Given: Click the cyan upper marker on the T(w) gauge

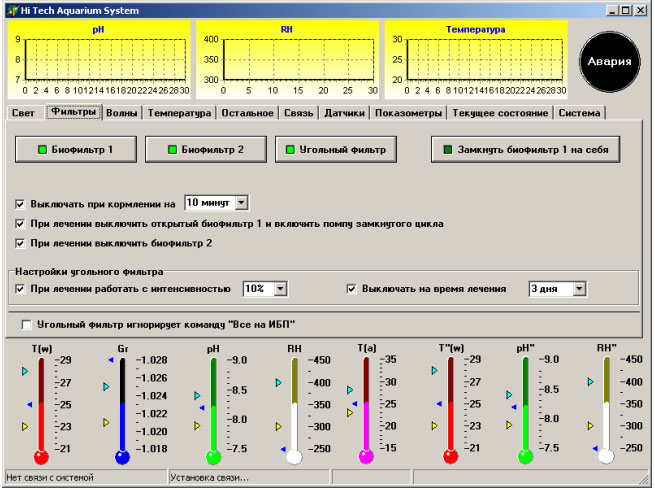Looking at the screenshot, I should pos(26,370).
